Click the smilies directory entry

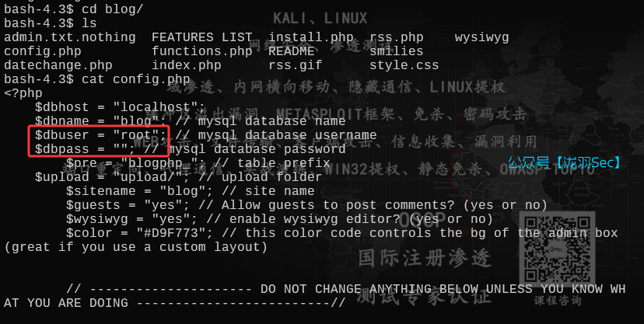pyautogui.click(x=397, y=51)
